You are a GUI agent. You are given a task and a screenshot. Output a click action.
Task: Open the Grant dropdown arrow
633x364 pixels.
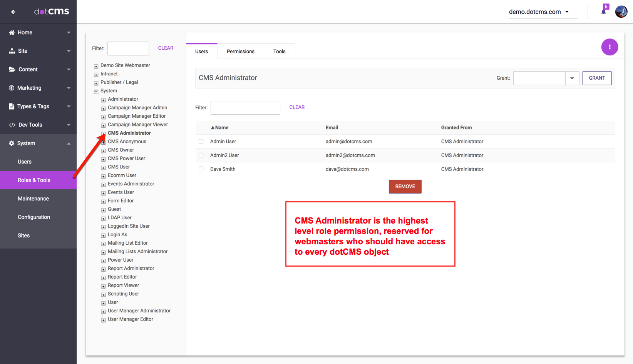pos(572,78)
